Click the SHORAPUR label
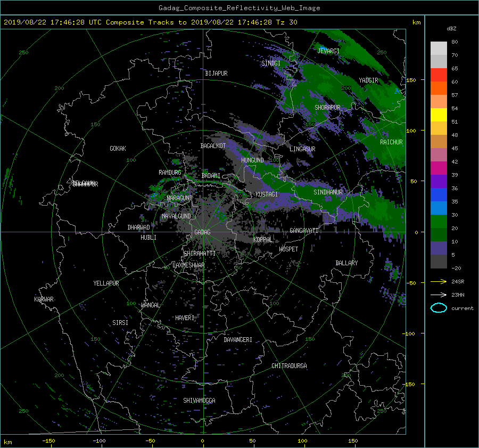This screenshot has height=448, width=479. click(327, 108)
